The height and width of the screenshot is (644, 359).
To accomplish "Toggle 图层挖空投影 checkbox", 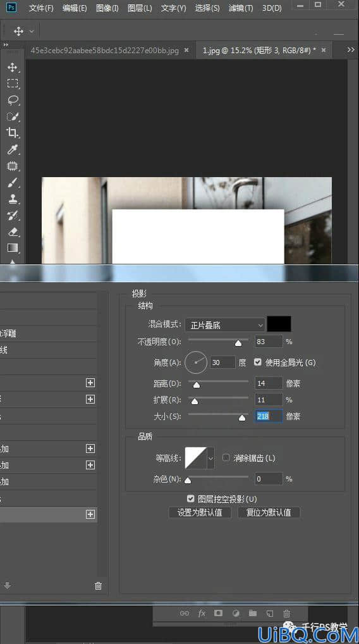I will pos(190,498).
